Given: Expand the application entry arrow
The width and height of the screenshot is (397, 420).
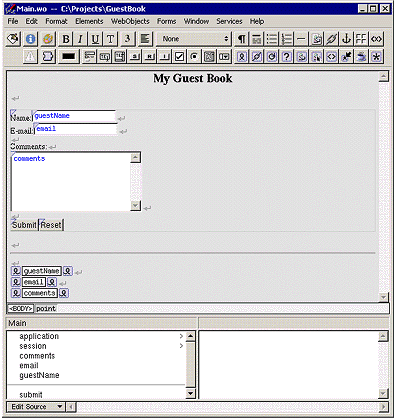Looking at the screenshot, I should click(181, 336).
